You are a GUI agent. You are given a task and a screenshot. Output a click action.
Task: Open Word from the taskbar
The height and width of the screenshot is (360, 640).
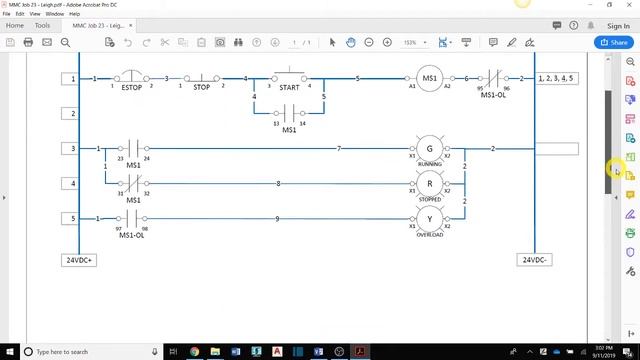[x=236, y=352]
